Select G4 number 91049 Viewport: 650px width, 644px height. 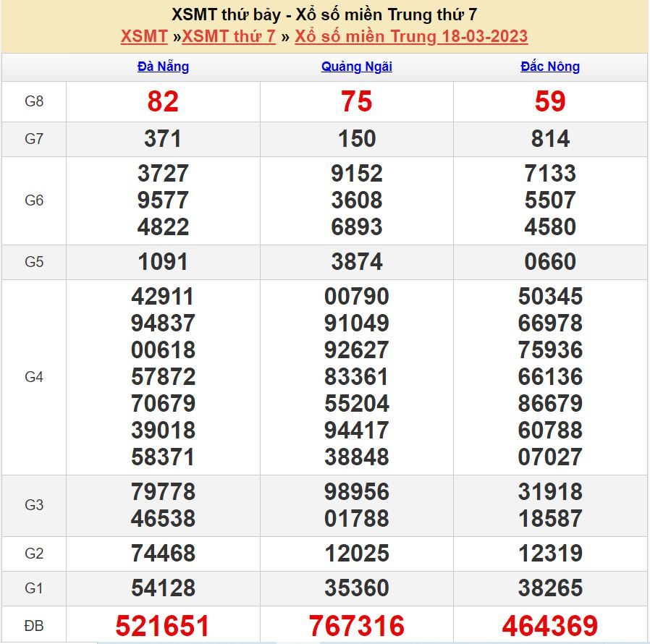click(x=357, y=323)
